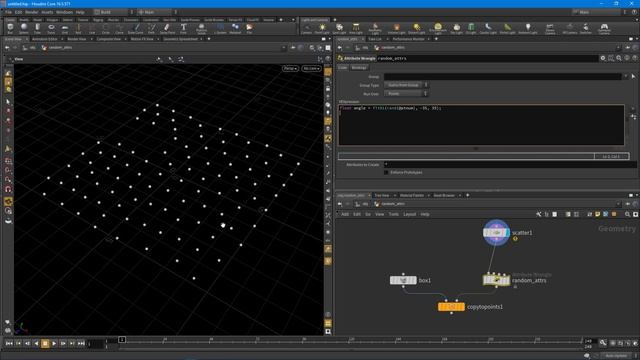
Task: Toggle sticky note button in network toolbar
Action: [598, 214]
